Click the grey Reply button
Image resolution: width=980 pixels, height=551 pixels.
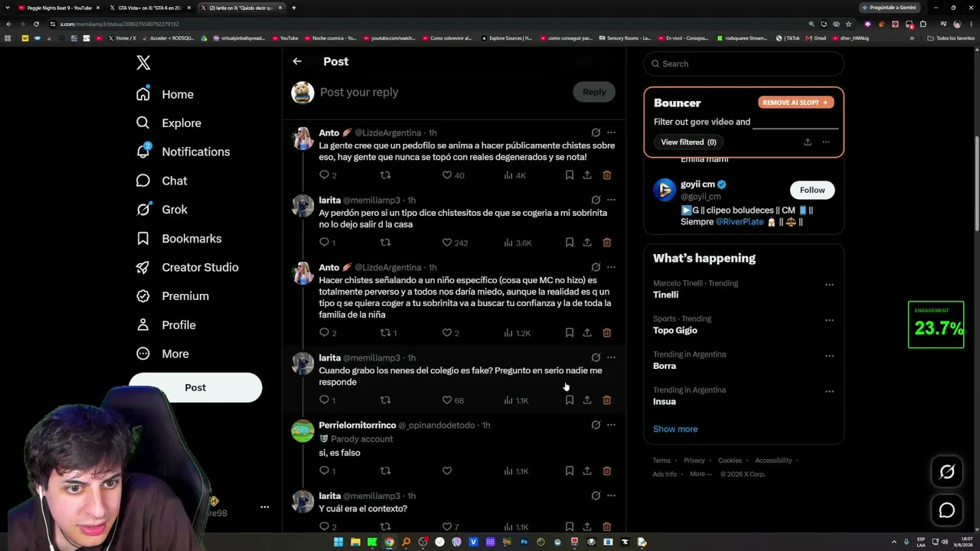[594, 92]
